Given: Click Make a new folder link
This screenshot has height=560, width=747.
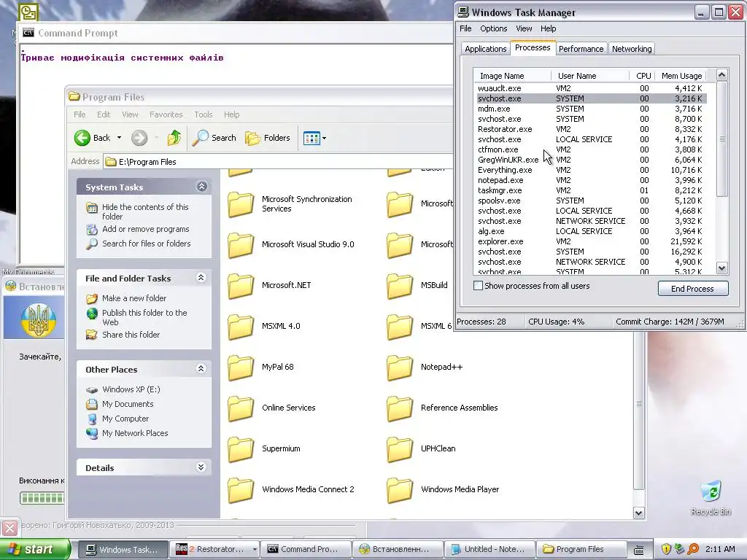Looking at the screenshot, I should [x=134, y=298].
